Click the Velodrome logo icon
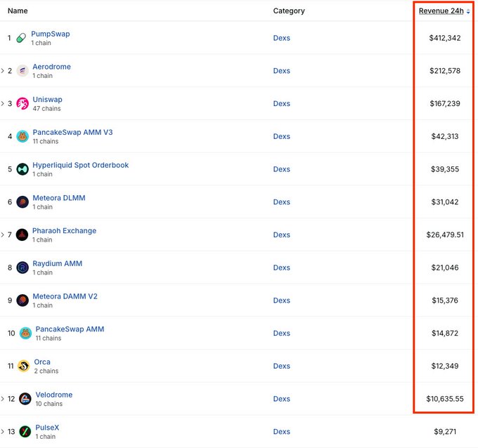The height and width of the screenshot is (448, 478). pyautogui.click(x=25, y=399)
